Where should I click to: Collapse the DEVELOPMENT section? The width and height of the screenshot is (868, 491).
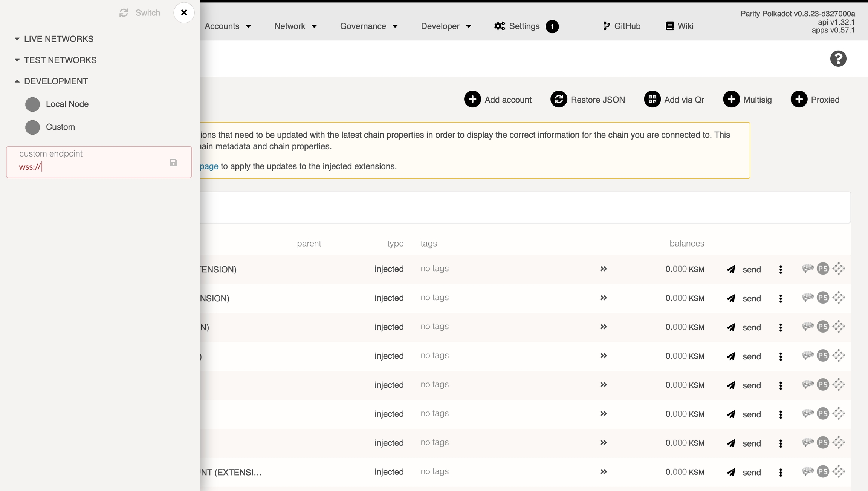[x=56, y=81]
